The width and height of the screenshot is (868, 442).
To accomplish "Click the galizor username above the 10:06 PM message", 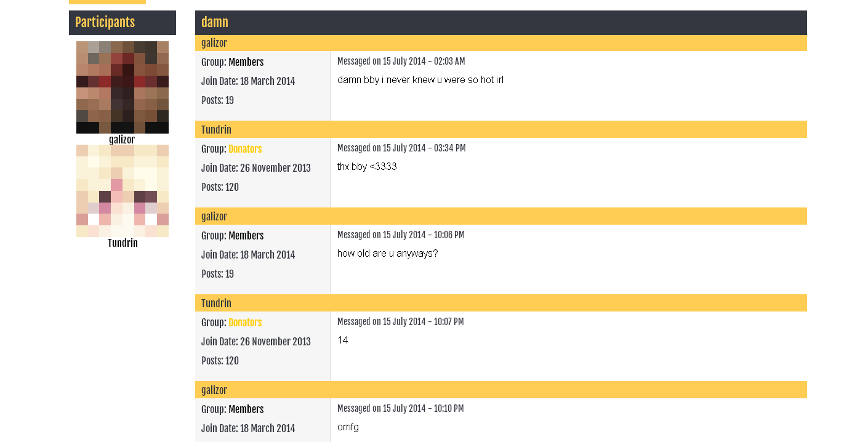I will (x=214, y=217).
